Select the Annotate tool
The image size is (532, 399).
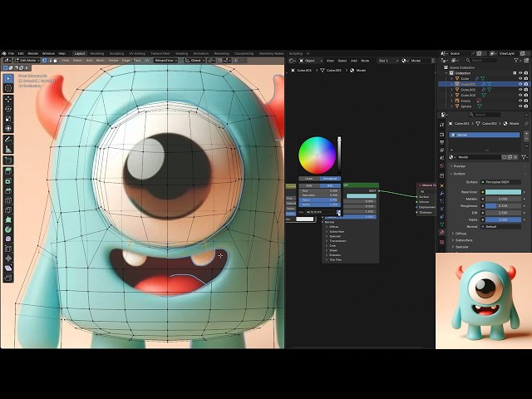pos(8,140)
